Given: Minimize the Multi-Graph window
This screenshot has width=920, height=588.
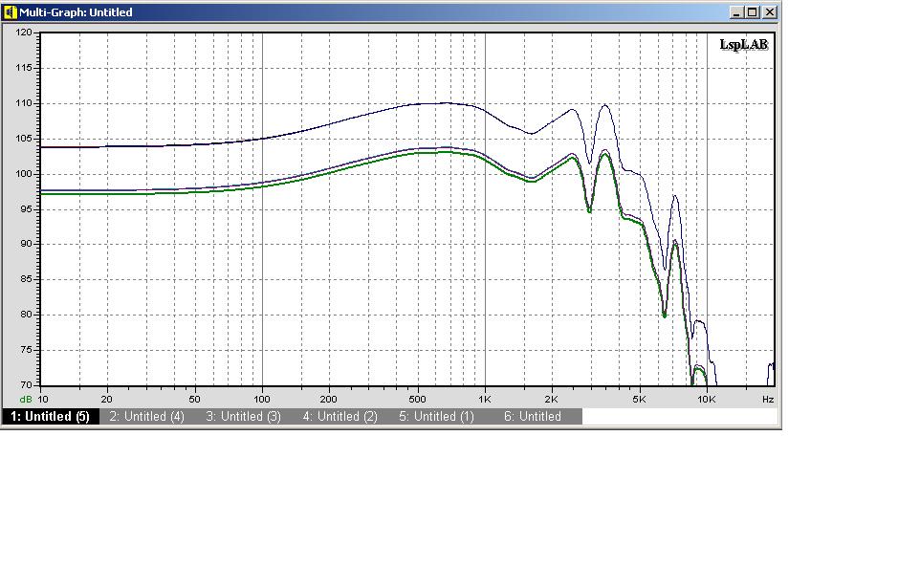Looking at the screenshot, I should [x=737, y=12].
